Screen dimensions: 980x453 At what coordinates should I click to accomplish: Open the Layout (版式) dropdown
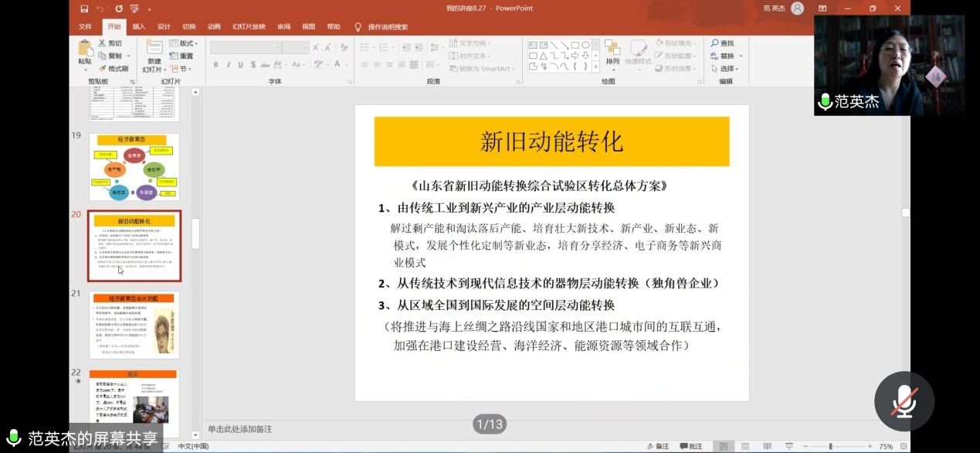pos(185,43)
